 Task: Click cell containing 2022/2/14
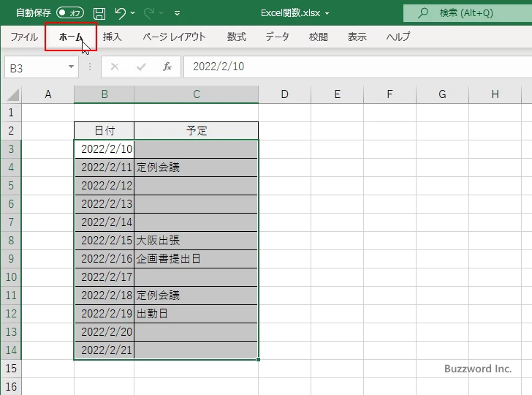tap(104, 222)
